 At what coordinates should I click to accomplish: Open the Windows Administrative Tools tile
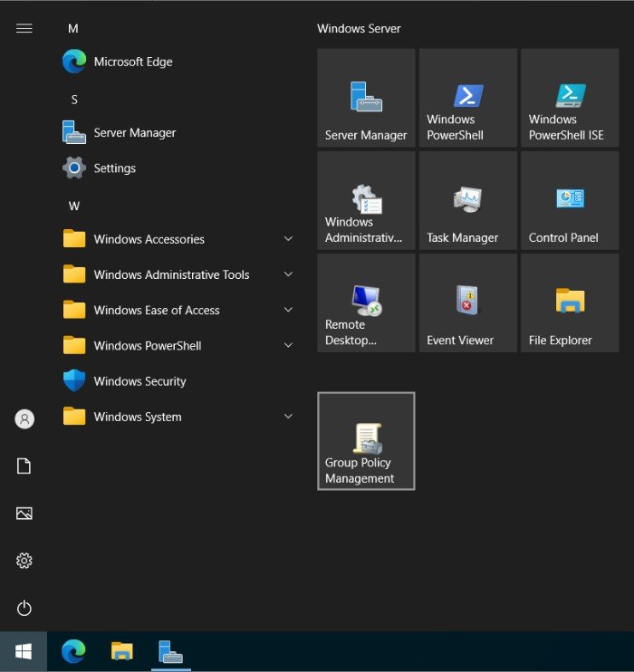[x=366, y=200]
